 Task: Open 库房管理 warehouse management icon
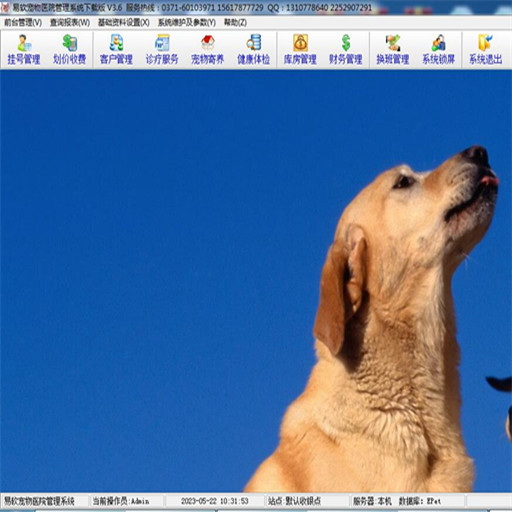point(300,50)
